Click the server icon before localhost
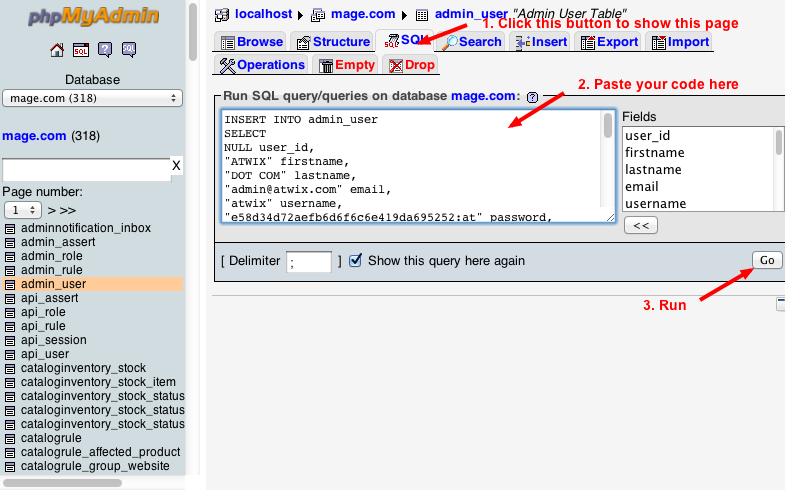The height and width of the screenshot is (490, 785). click(x=222, y=15)
